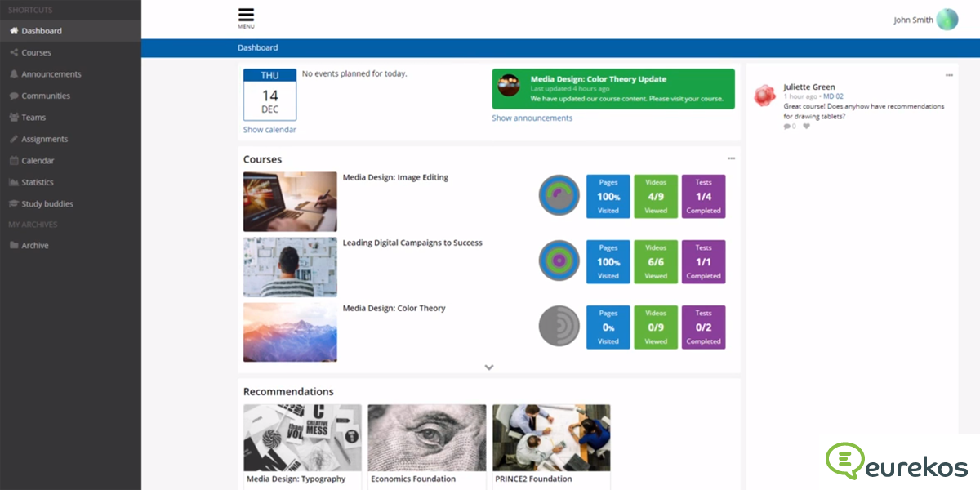980x490 pixels.
Task: Select Statistics in the sidebar shortcuts
Action: (38, 182)
